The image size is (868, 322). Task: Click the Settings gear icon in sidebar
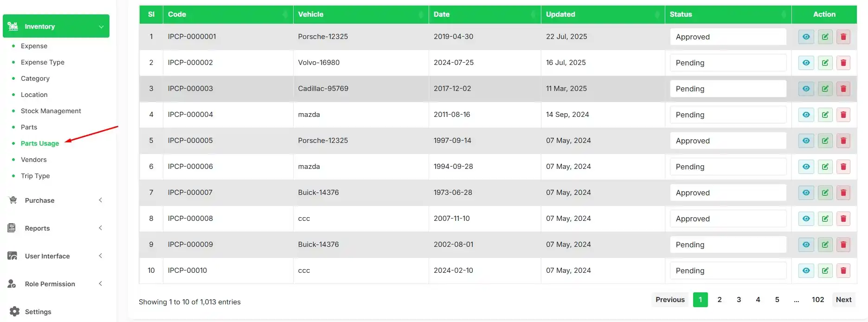[x=14, y=311]
